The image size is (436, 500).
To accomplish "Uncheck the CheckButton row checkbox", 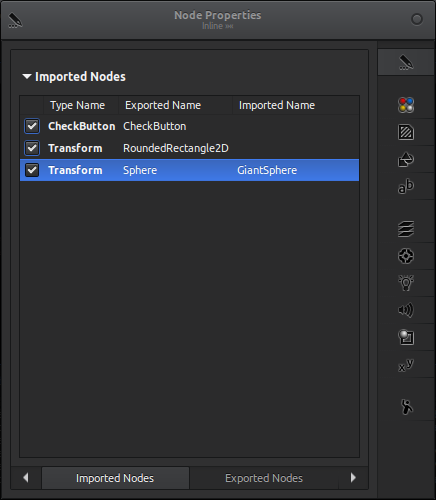I will point(32,126).
